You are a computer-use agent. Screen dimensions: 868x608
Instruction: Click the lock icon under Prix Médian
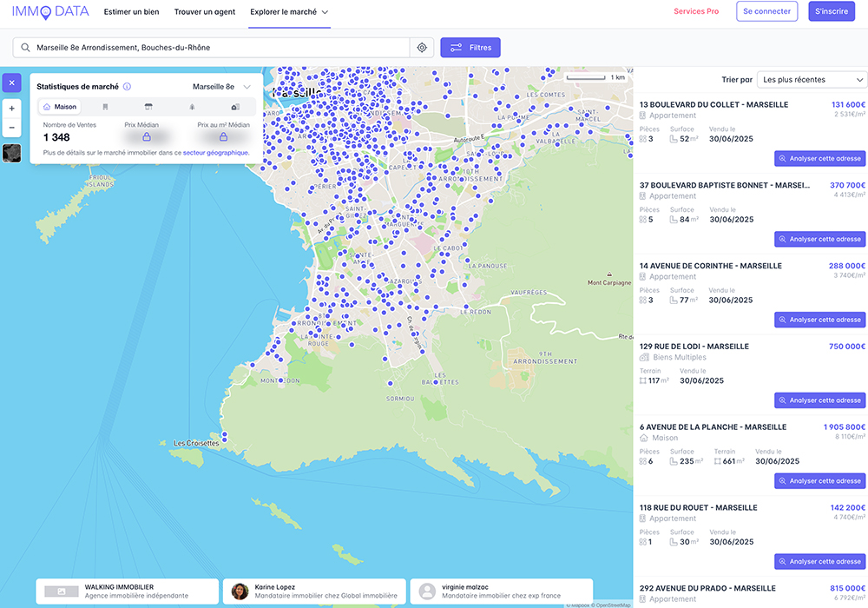click(x=147, y=137)
